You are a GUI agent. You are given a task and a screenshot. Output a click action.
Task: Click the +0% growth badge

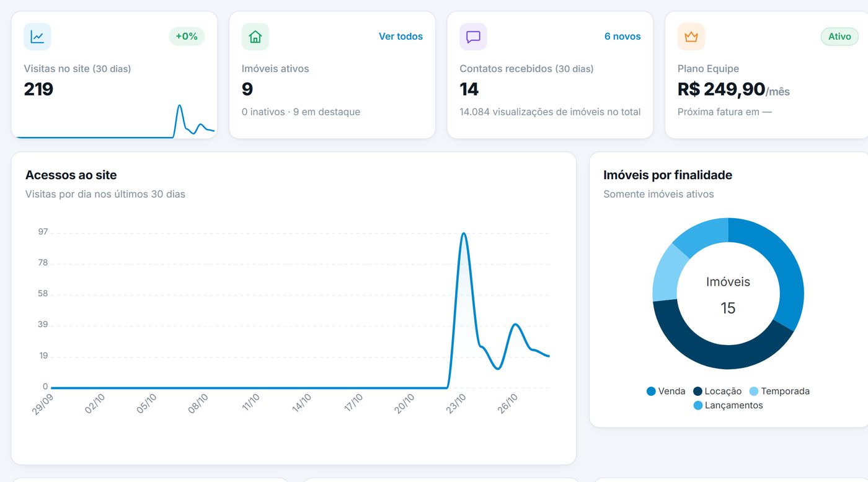(x=187, y=37)
